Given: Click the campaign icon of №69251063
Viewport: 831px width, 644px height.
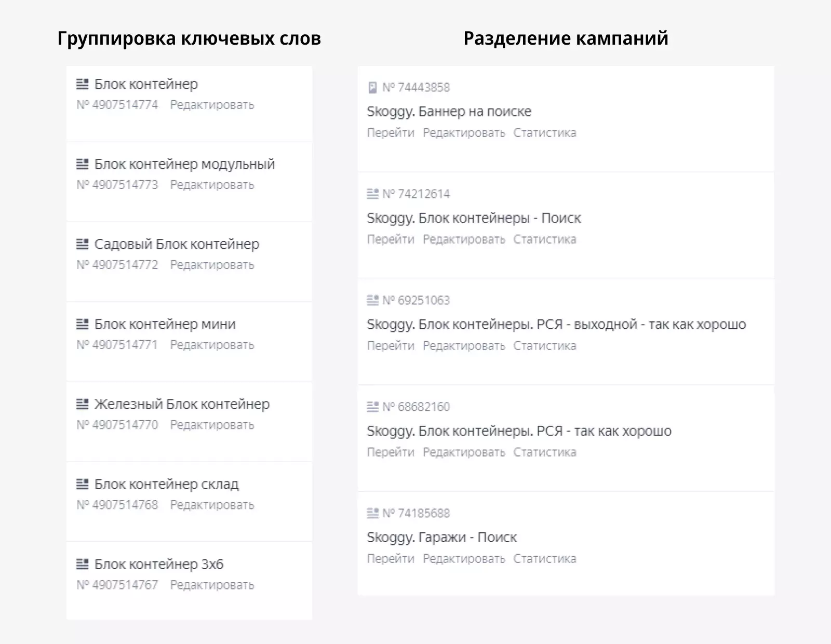Looking at the screenshot, I should tap(372, 300).
